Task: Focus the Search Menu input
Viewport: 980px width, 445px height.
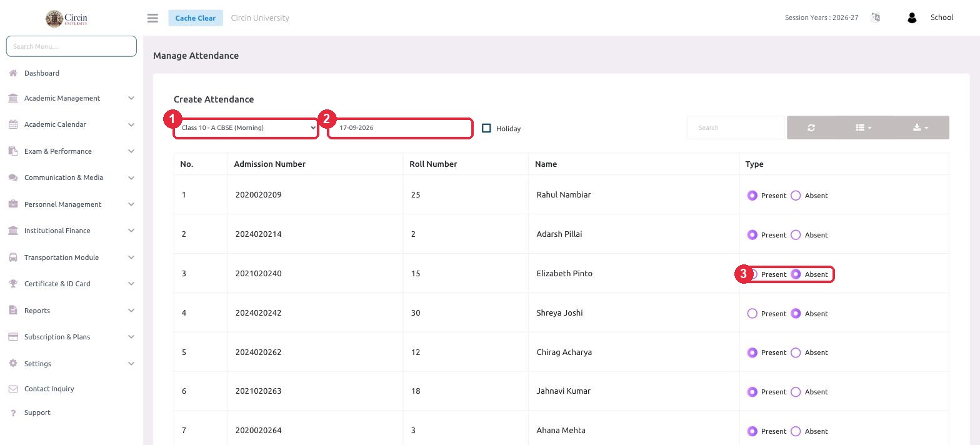Action: coord(71,46)
